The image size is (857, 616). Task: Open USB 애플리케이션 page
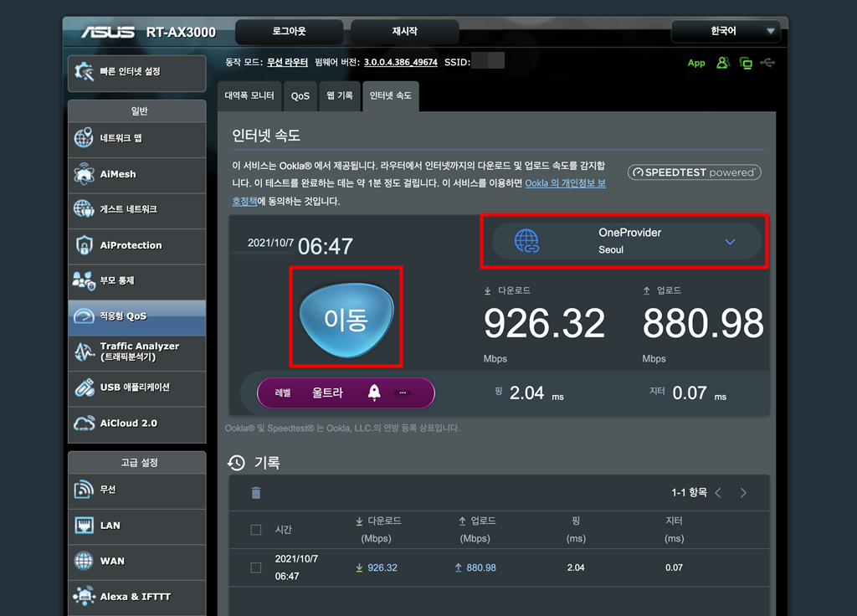pos(136,388)
